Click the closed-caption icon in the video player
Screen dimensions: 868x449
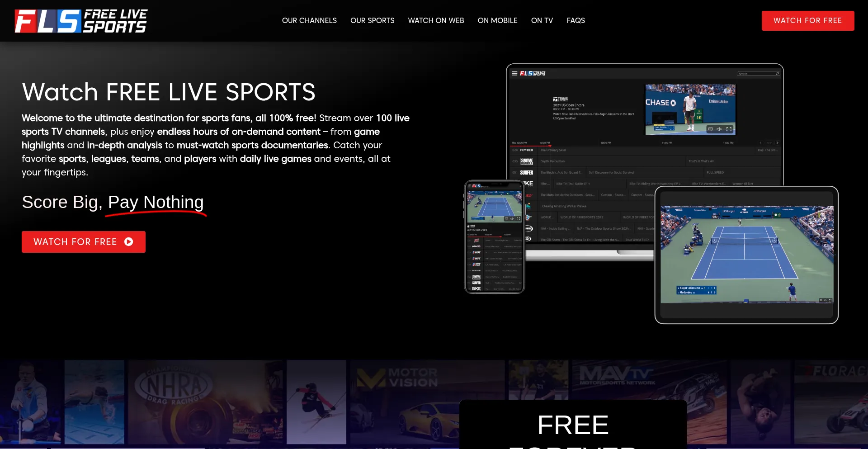[711, 129]
